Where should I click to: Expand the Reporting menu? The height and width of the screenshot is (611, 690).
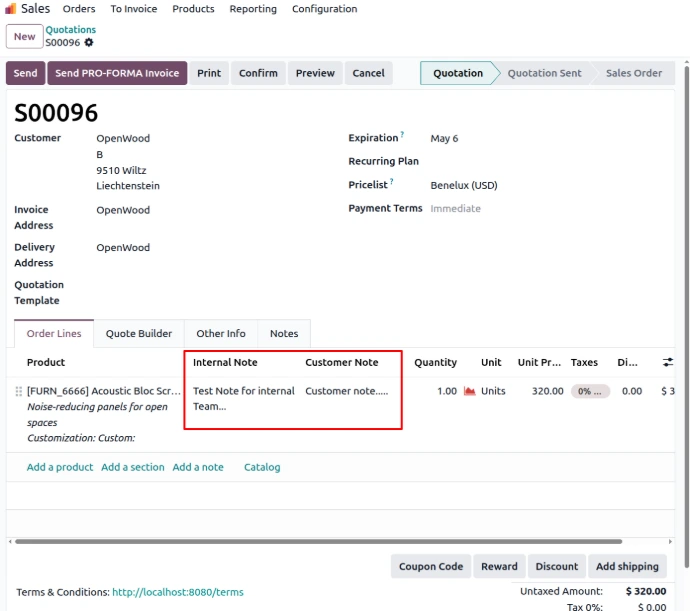(x=253, y=9)
